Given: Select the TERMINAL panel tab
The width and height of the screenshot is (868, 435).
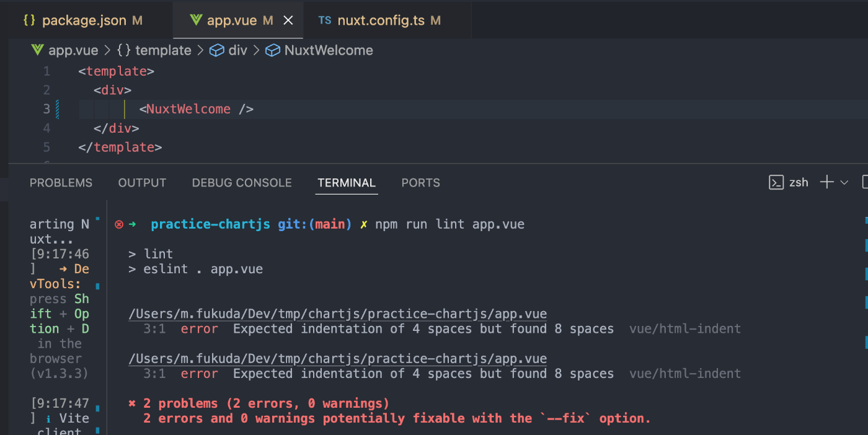Looking at the screenshot, I should point(347,183).
